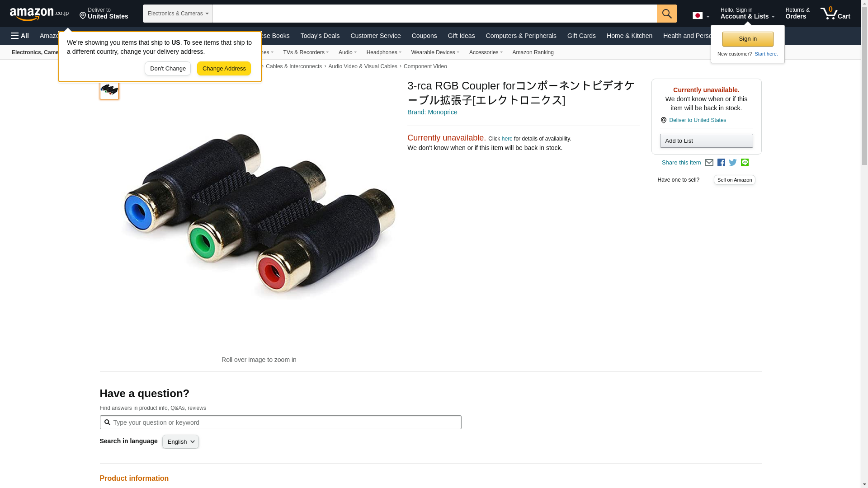Open the Wearable Devices submenu
The width and height of the screenshot is (868, 488).
coord(435,52)
